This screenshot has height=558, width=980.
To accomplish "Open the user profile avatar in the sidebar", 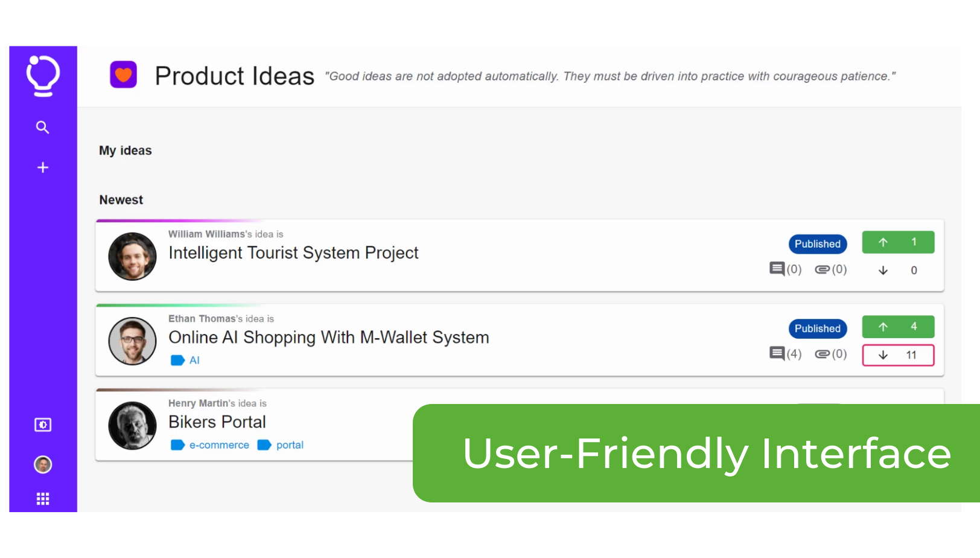I will 43,464.
